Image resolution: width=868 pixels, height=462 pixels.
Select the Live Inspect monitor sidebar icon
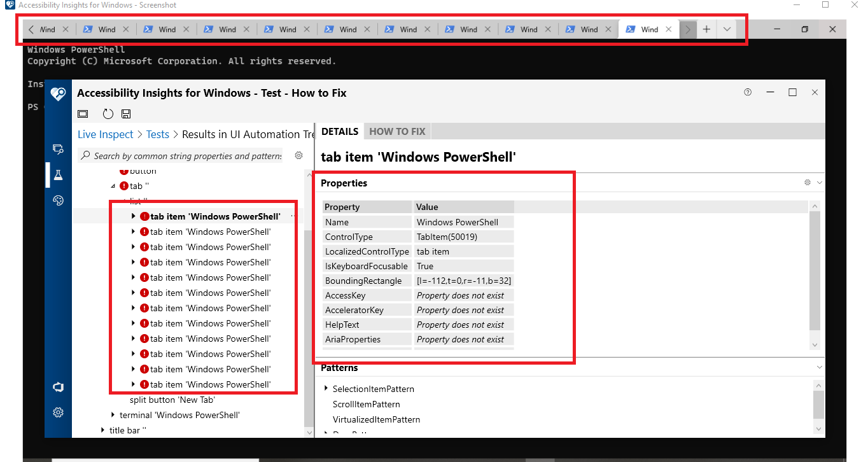coord(58,149)
